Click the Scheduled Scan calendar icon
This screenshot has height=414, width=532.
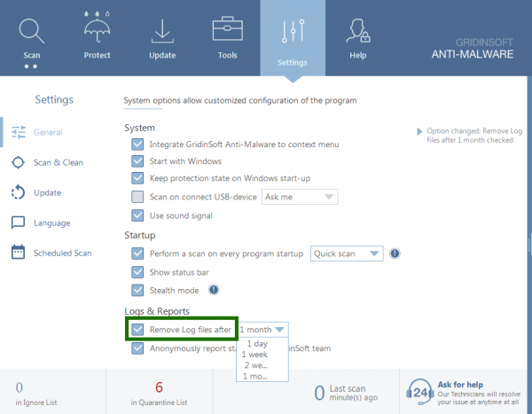pyautogui.click(x=18, y=252)
